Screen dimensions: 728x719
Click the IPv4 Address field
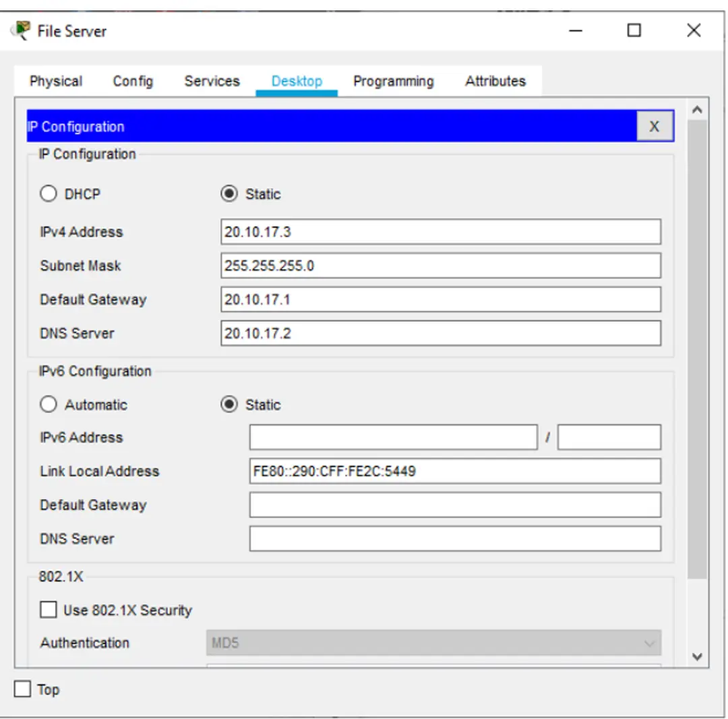tap(440, 232)
